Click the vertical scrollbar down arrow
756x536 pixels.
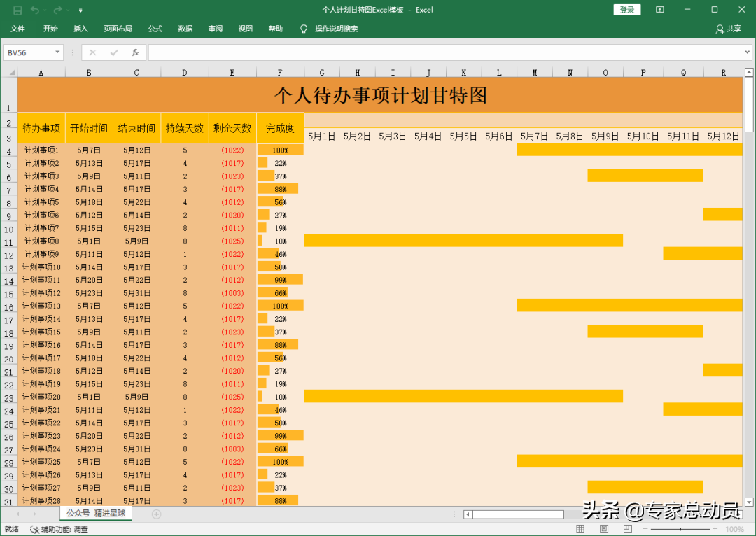pyautogui.click(x=749, y=502)
